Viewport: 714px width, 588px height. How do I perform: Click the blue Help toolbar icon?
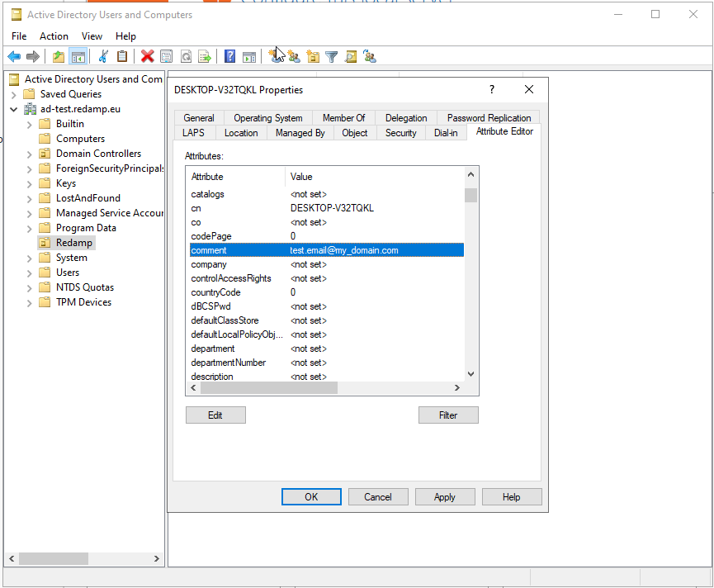(230, 56)
